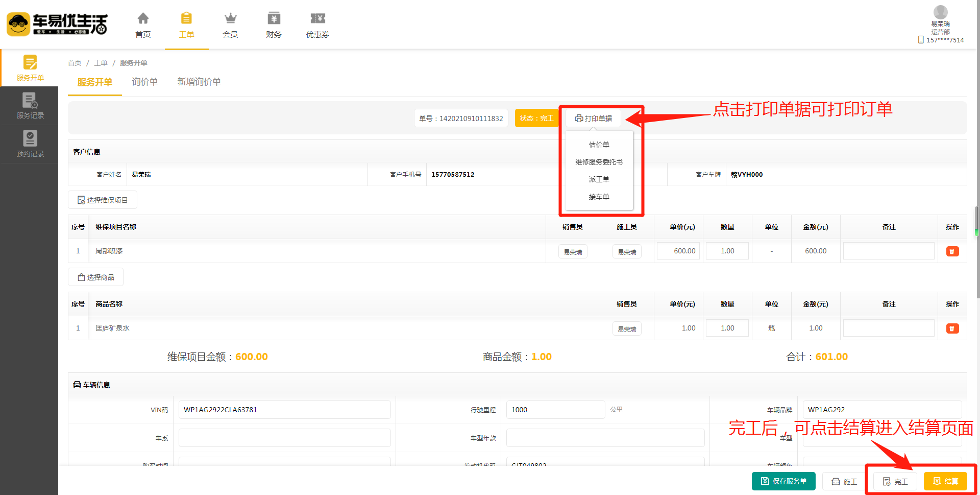Open the 财务 yen icon in top navigation

[274, 19]
